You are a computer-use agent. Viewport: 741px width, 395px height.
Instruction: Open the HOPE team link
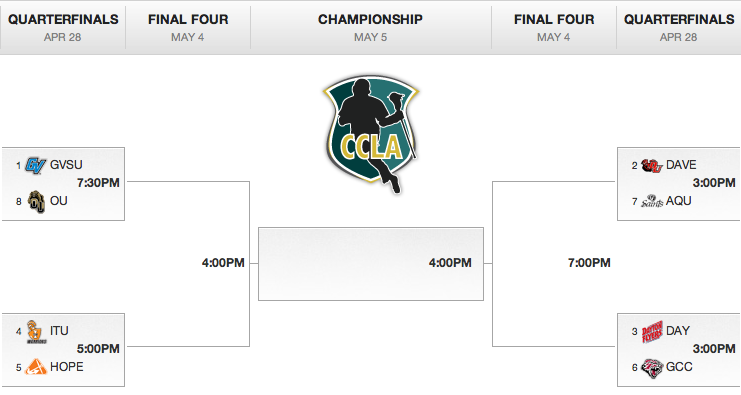point(67,367)
